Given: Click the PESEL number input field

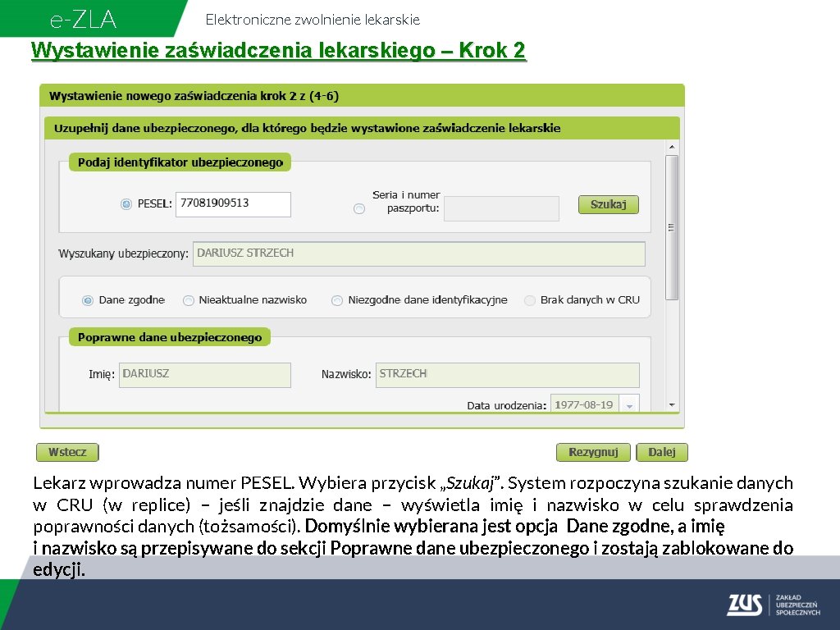Looking at the screenshot, I should pos(233,204).
